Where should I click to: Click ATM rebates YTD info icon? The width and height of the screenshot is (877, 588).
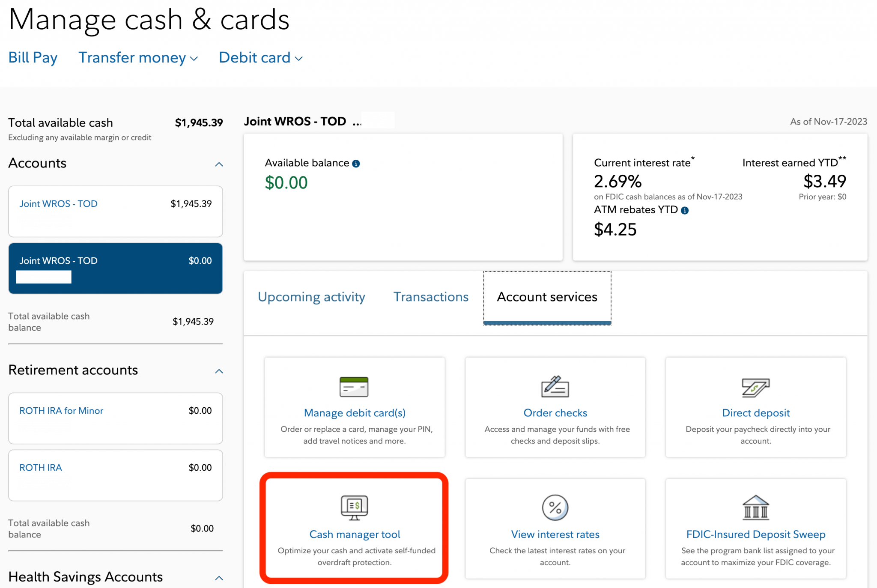pyautogui.click(x=685, y=210)
